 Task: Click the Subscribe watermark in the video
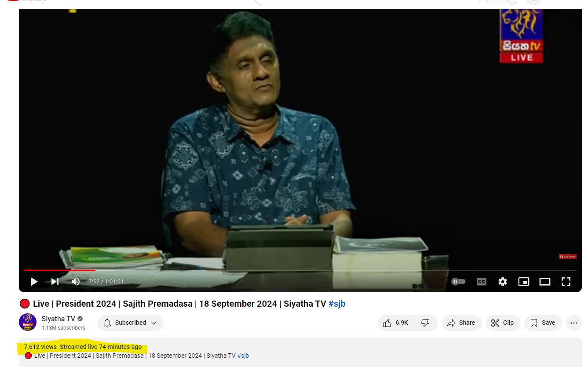pyautogui.click(x=567, y=257)
